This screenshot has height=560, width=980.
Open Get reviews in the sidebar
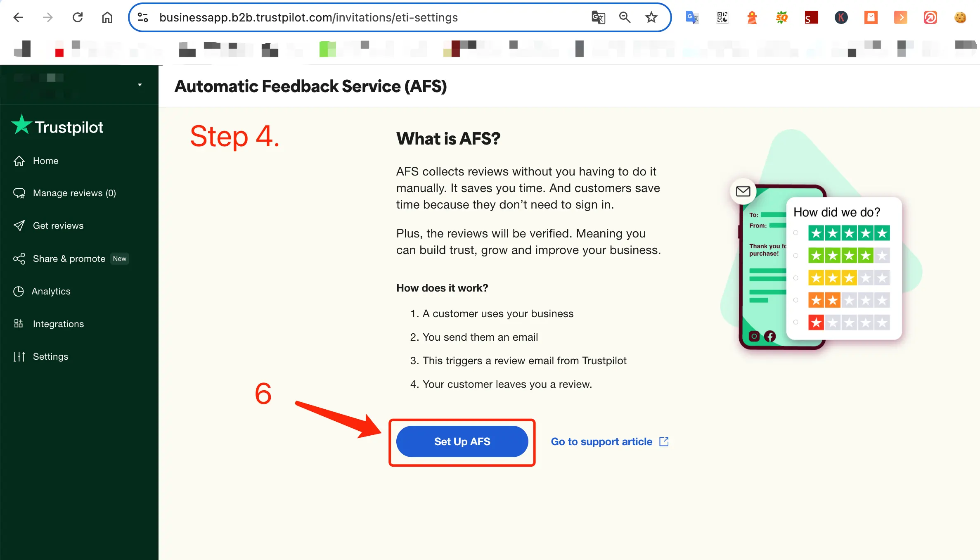(58, 225)
